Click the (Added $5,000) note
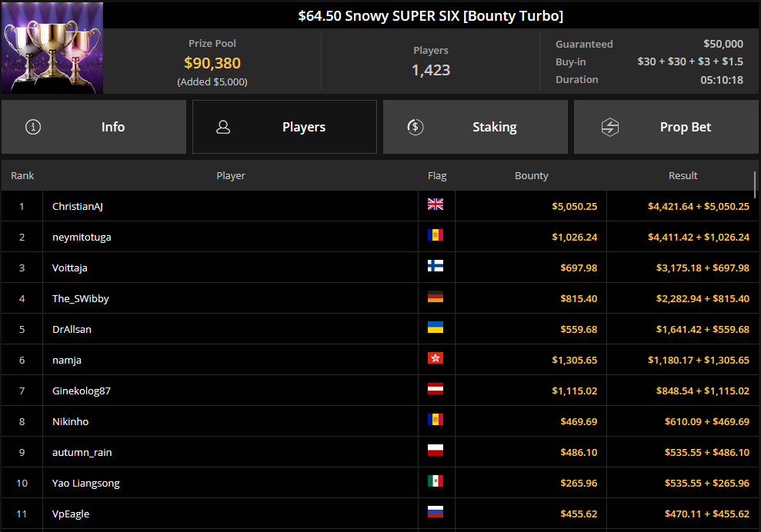Screen dimensions: 761x532 coord(212,82)
